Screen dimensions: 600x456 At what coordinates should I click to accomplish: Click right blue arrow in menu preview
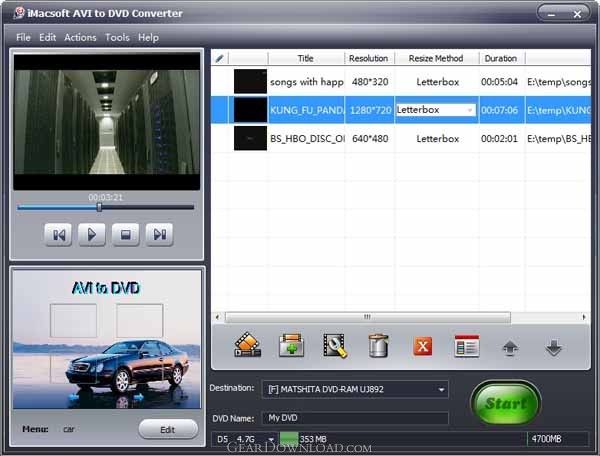pyautogui.click(x=139, y=397)
